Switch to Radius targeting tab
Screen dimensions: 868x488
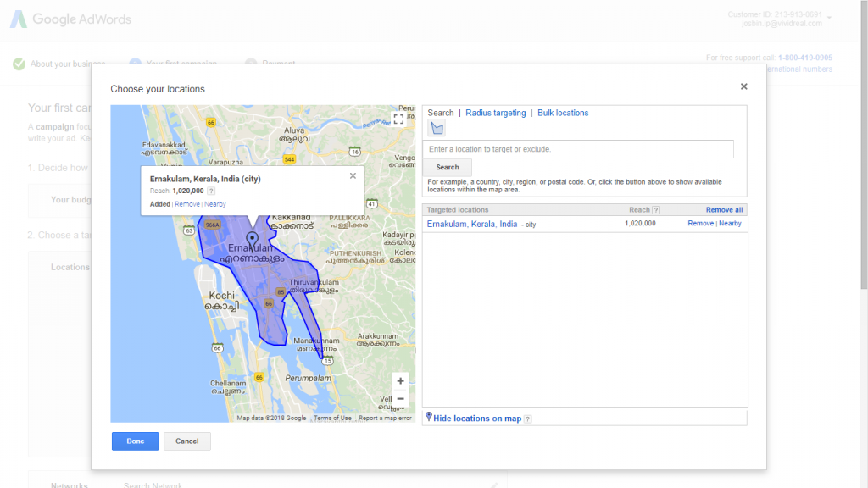coord(495,113)
